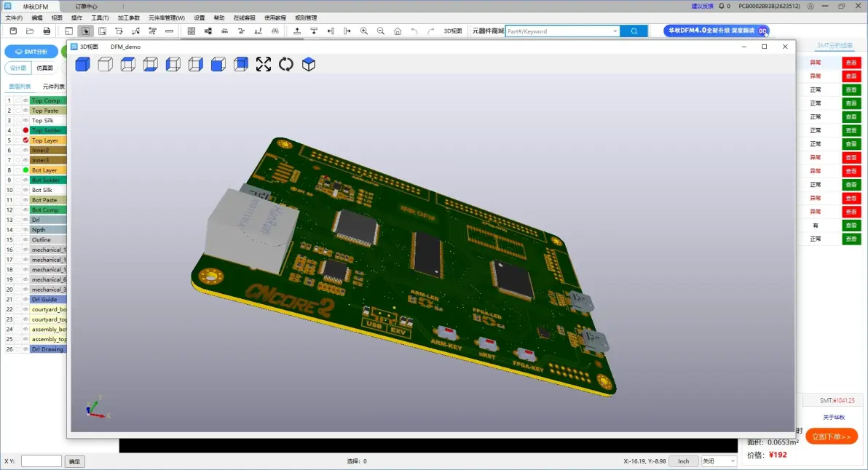Click the printer icon in main toolbar
Viewport: 868px width, 470px height.
tap(47, 31)
